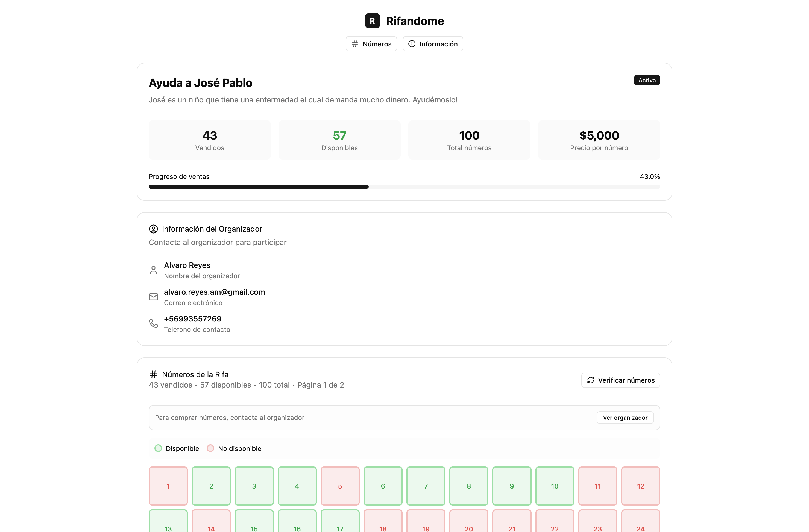Click the green Disponible legend circle
Image resolution: width=809 pixels, height=532 pixels.
coord(158,448)
